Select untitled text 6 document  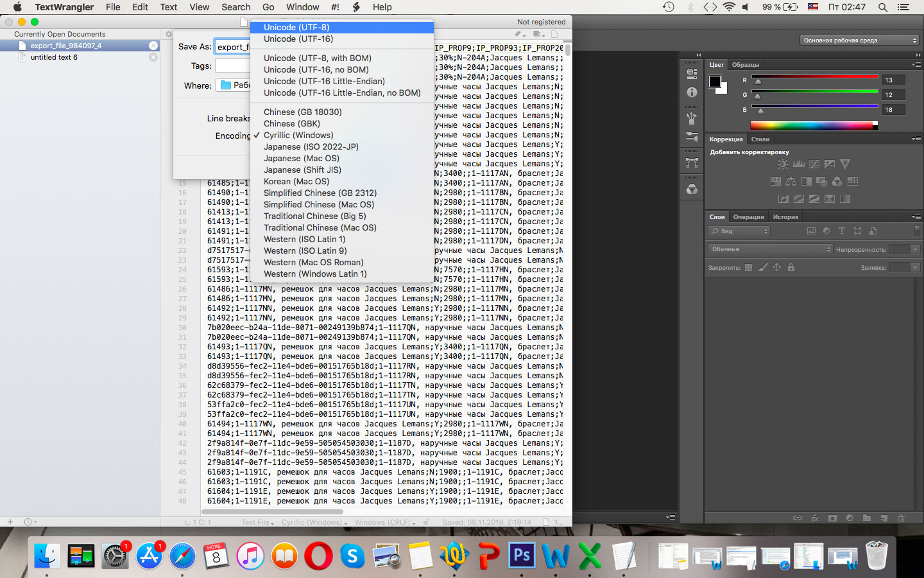click(80, 57)
